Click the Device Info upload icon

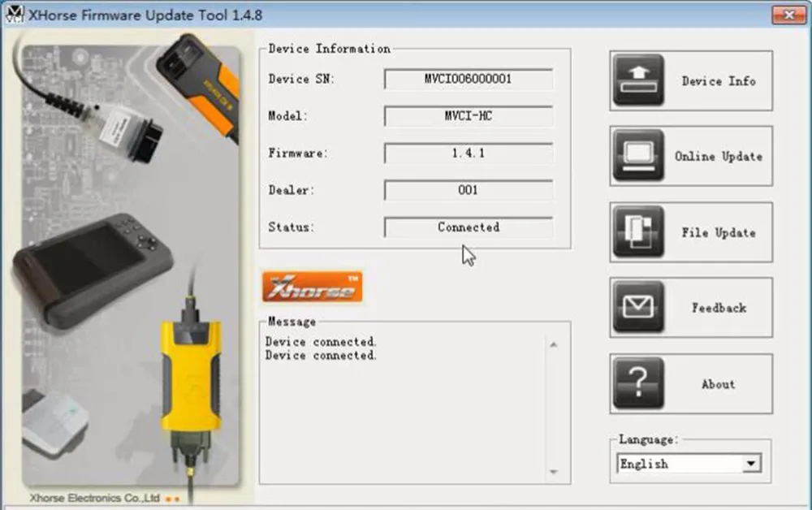point(638,80)
